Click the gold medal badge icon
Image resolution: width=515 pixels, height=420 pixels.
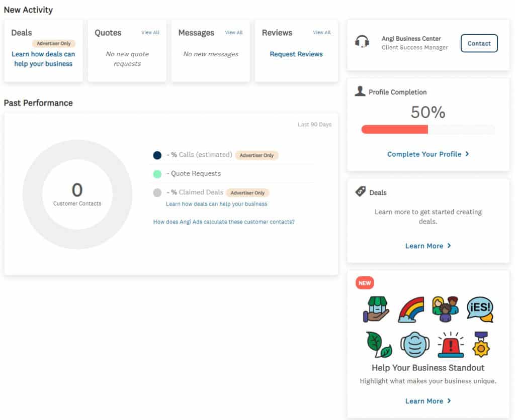pos(481,344)
